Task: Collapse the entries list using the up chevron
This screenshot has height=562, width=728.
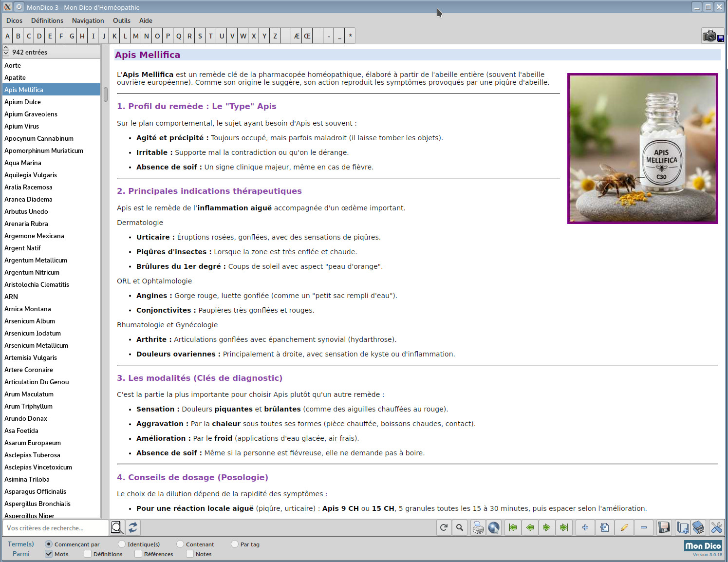Action: click(x=6, y=48)
